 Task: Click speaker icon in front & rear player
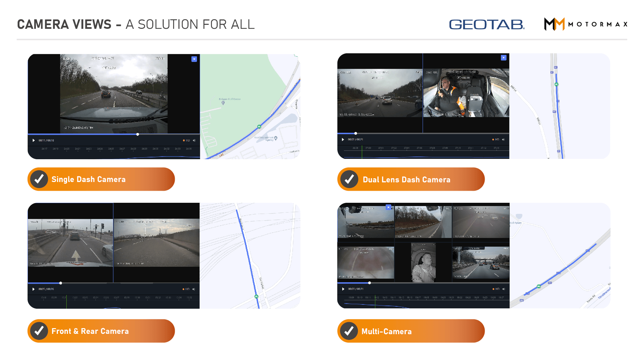click(x=194, y=289)
